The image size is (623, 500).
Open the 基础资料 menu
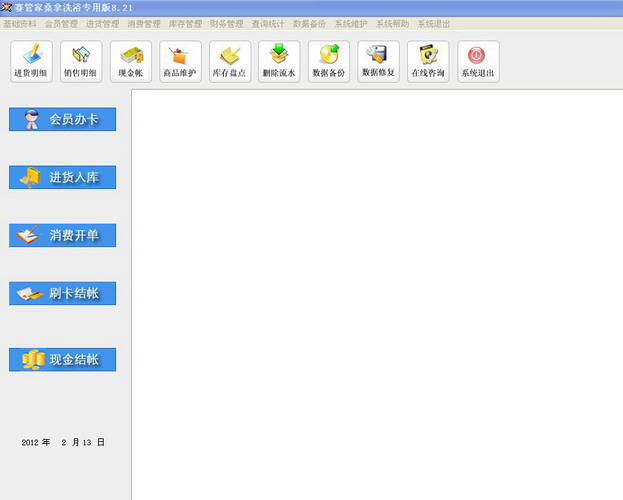click(20, 24)
